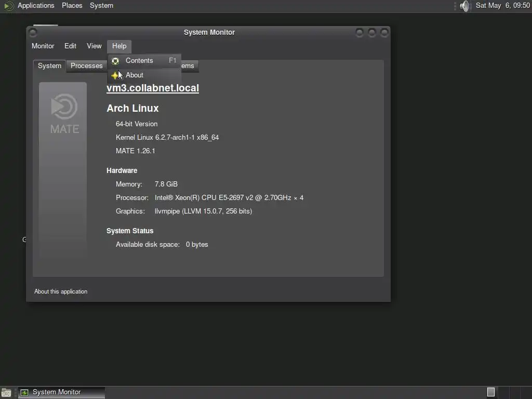
Task: Open the View menu
Action: [x=94, y=46]
